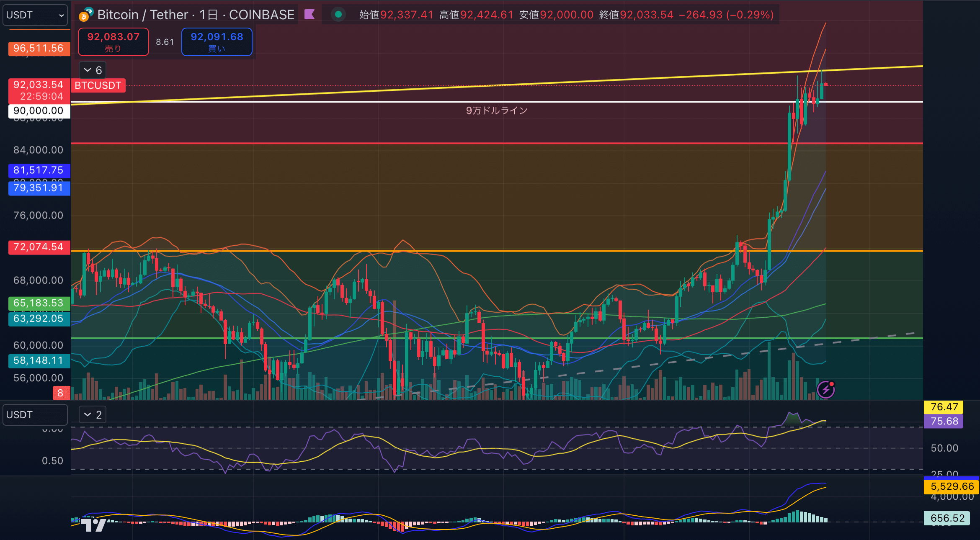Click the red sell button 92,083.07
980x540 pixels.
(x=113, y=42)
